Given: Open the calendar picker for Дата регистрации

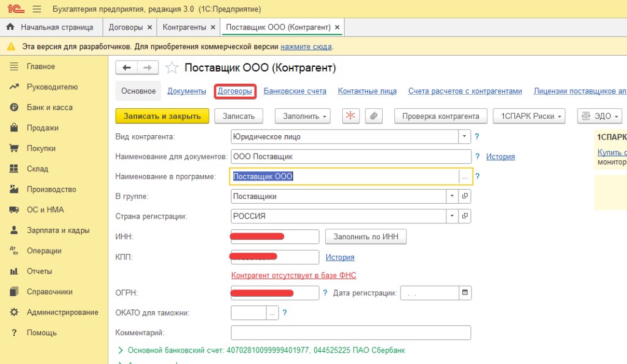Looking at the screenshot, I should [x=465, y=293].
